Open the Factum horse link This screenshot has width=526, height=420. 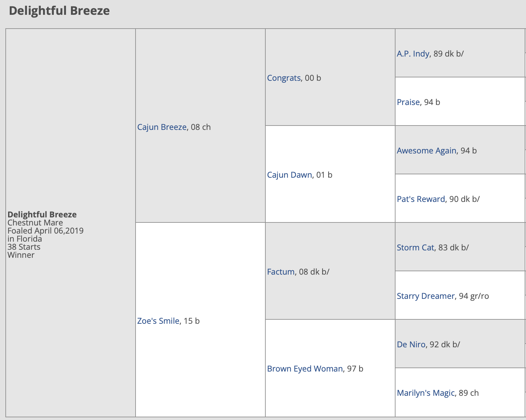click(x=281, y=272)
